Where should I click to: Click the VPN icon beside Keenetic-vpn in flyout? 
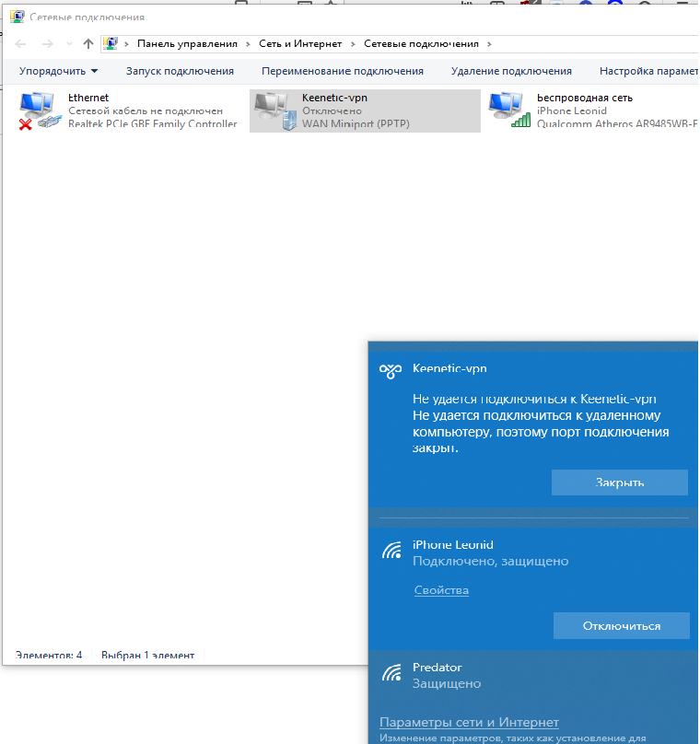[391, 370]
